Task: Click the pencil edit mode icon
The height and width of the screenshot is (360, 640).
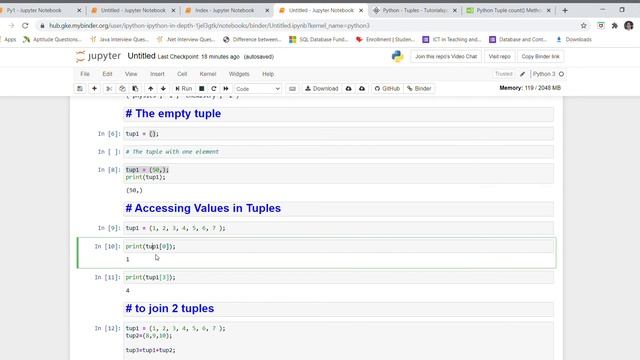Action: 522,74
